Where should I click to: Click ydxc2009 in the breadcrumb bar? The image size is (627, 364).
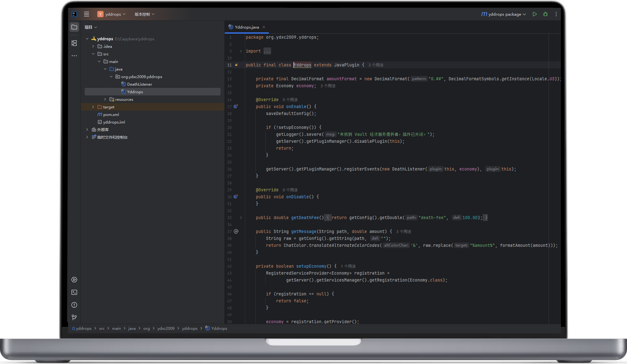(166, 328)
